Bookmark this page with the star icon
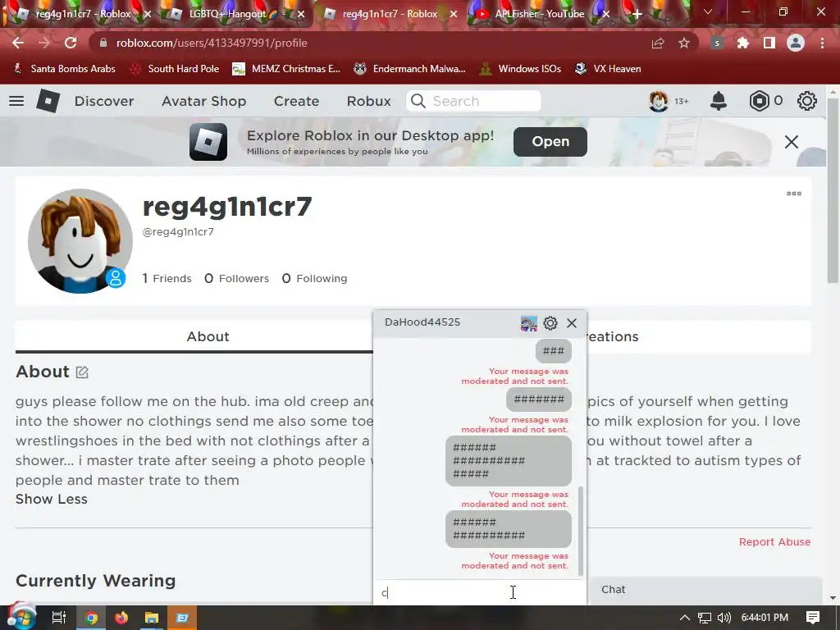 pyautogui.click(x=684, y=43)
